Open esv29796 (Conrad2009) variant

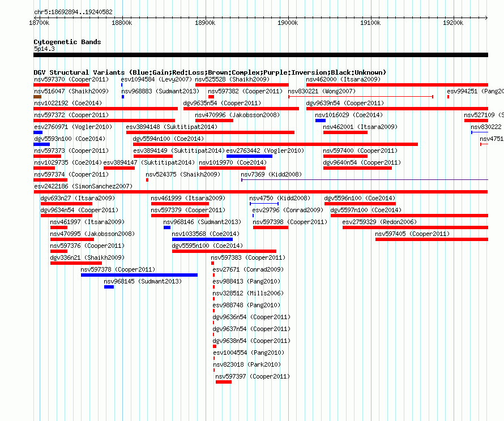[x=288, y=210]
